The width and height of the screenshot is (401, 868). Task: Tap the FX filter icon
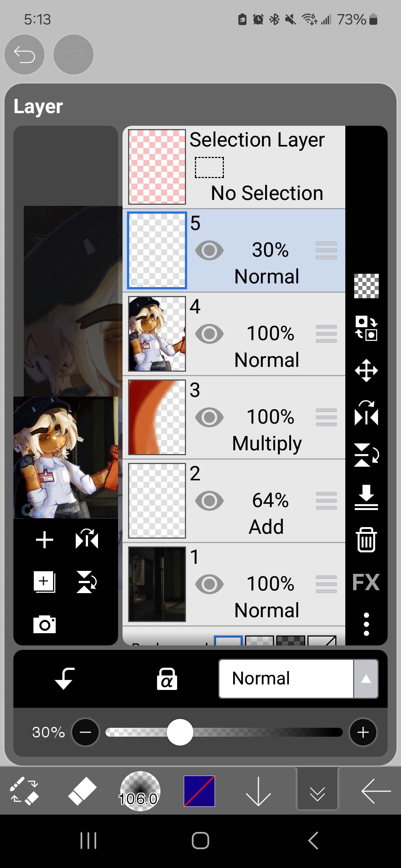[x=366, y=582]
